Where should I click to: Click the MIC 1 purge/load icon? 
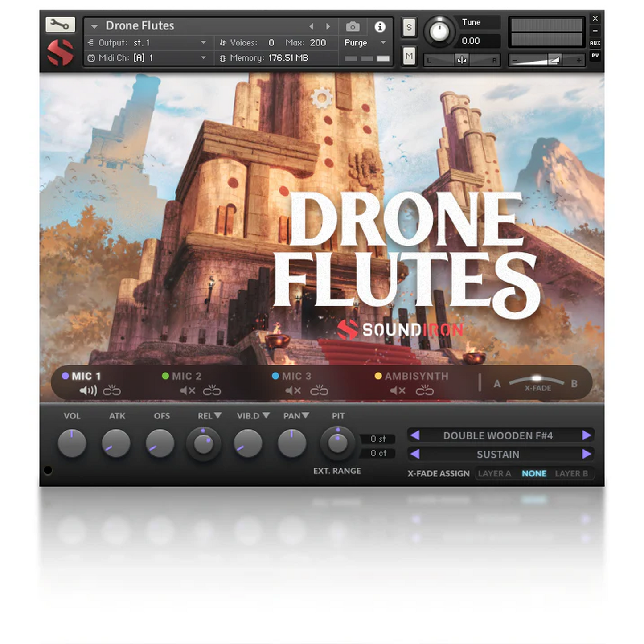tap(112, 391)
